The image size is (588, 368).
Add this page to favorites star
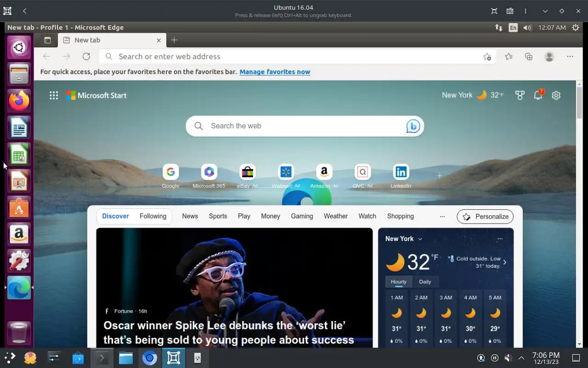487,57
